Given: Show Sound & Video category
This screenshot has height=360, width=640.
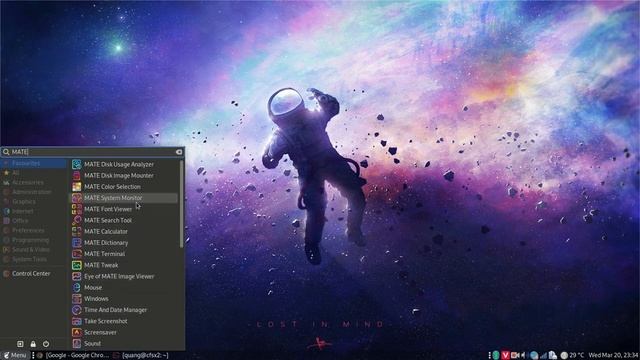Looking at the screenshot, I should [33, 249].
